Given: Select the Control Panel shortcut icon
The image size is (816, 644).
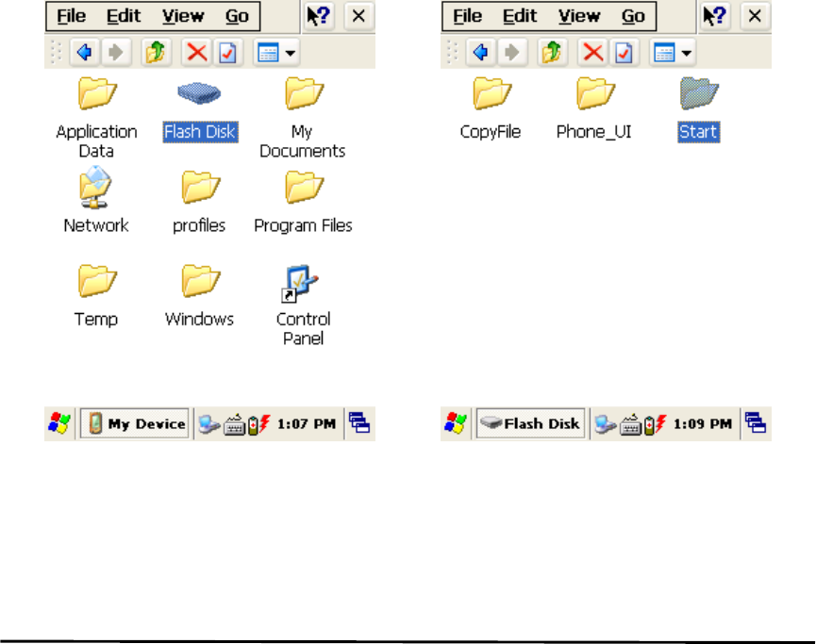Looking at the screenshot, I should [x=299, y=284].
